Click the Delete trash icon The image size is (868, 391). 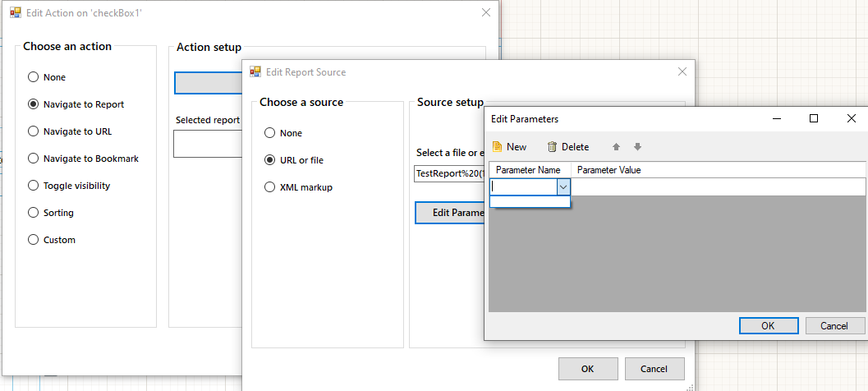click(x=553, y=147)
